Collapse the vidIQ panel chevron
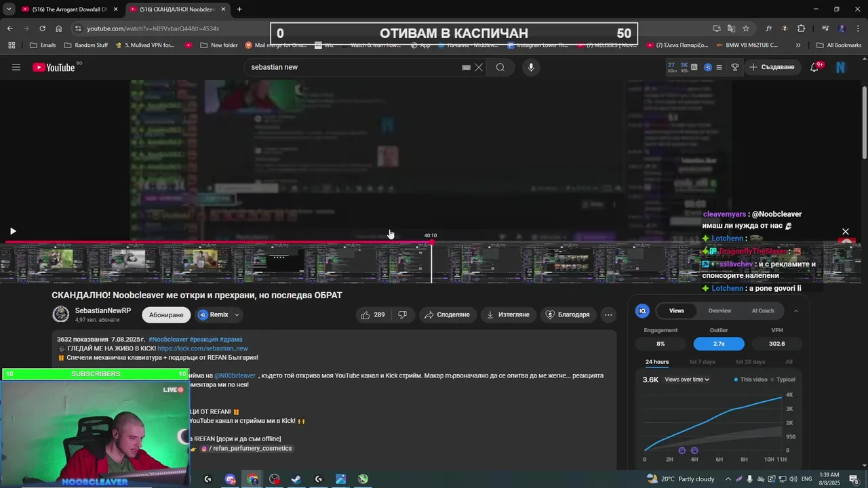Viewport: 868px width, 488px height. (796, 311)
